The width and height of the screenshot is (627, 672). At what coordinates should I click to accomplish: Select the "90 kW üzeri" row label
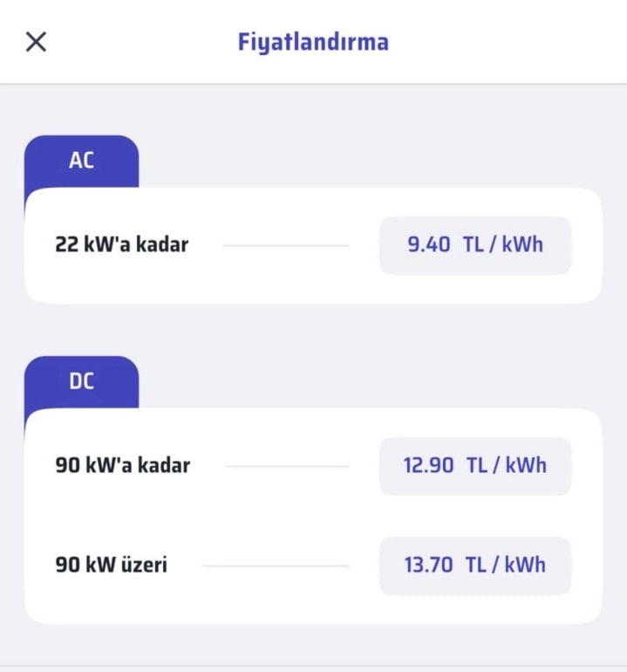click(112, 565)
